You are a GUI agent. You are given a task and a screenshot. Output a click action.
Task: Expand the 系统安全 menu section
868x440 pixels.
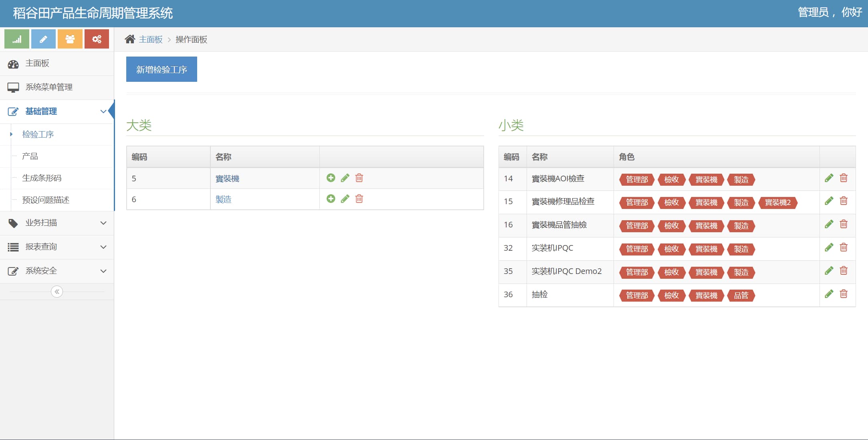click(56, 270)
